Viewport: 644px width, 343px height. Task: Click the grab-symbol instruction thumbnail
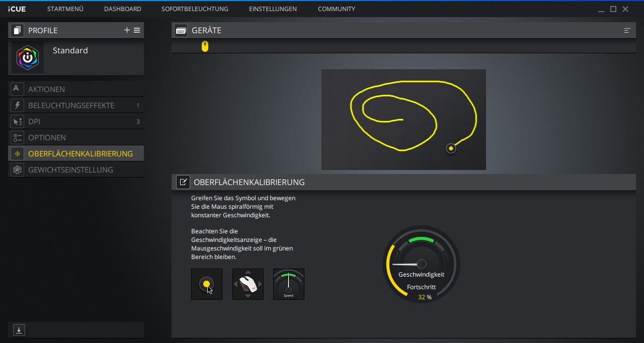click(207, 284)
